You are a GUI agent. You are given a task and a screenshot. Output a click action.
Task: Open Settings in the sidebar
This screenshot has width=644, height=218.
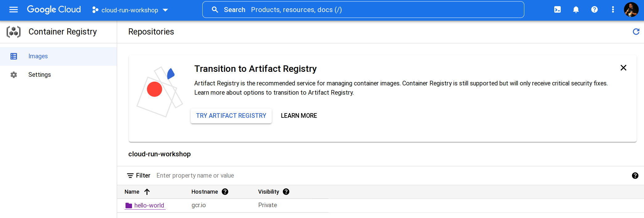click(39, 75)
